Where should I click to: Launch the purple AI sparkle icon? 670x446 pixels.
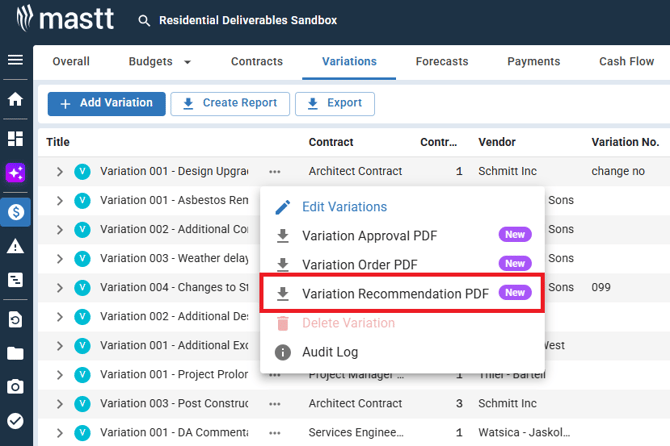[x=15, y=173]
